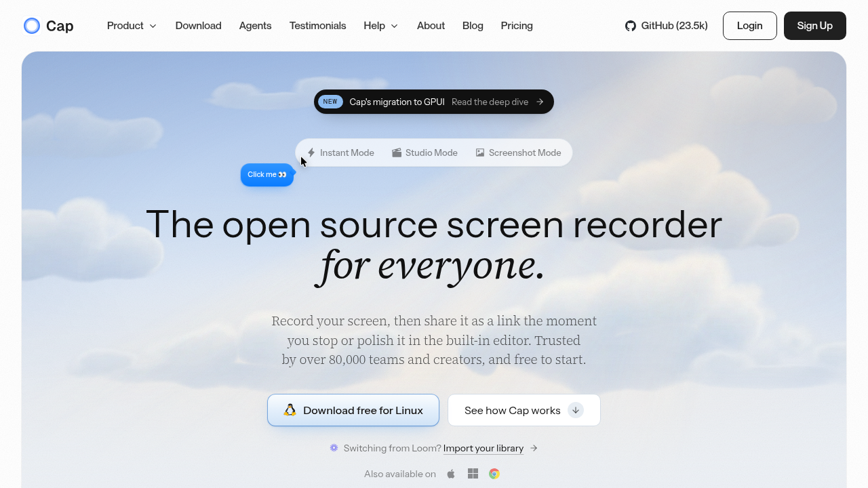The image size is (868, 488).
Task: Click the Windows platform icon
Action: pos(473,474)
